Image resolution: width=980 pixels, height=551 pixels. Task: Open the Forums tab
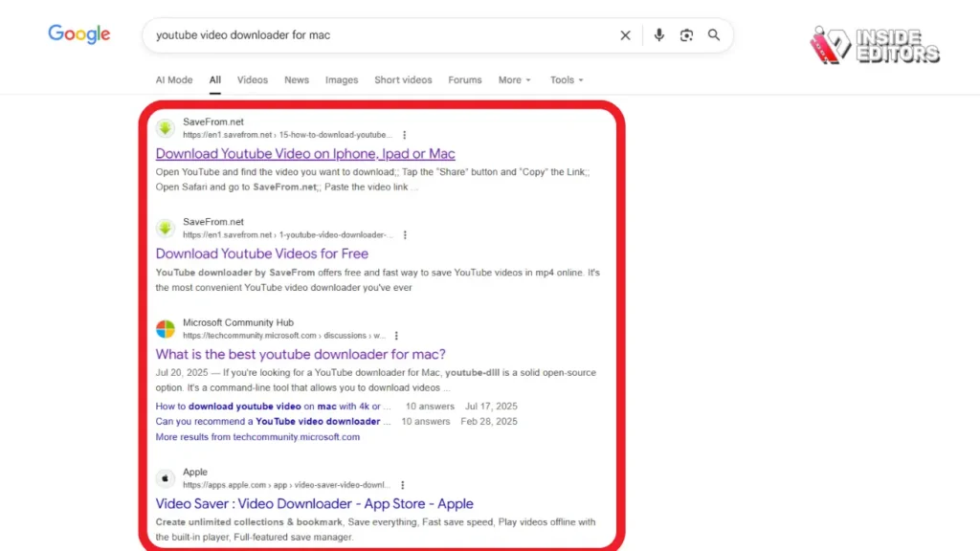click(464, 80)
